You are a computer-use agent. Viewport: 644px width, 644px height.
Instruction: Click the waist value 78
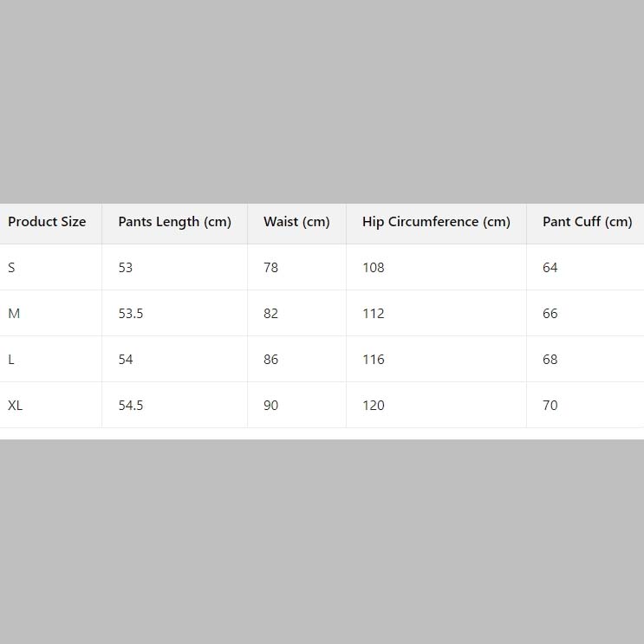point(270,268)
